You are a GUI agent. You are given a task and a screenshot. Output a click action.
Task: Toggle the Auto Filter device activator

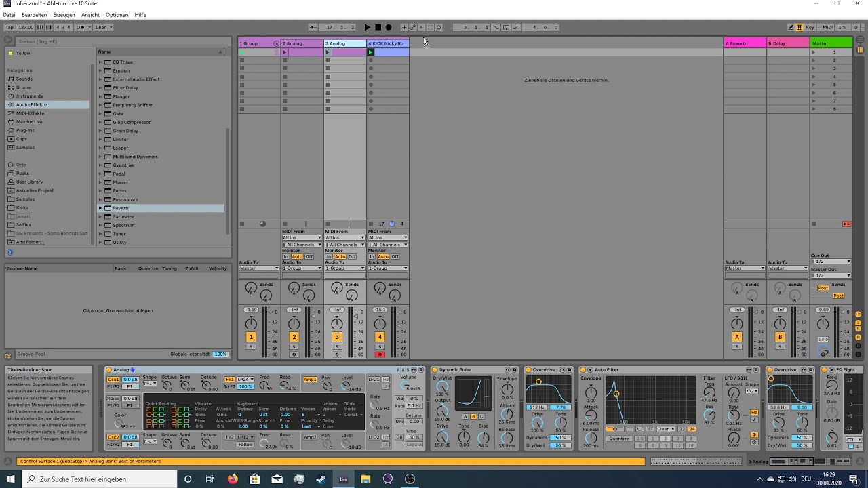point(583,370)
